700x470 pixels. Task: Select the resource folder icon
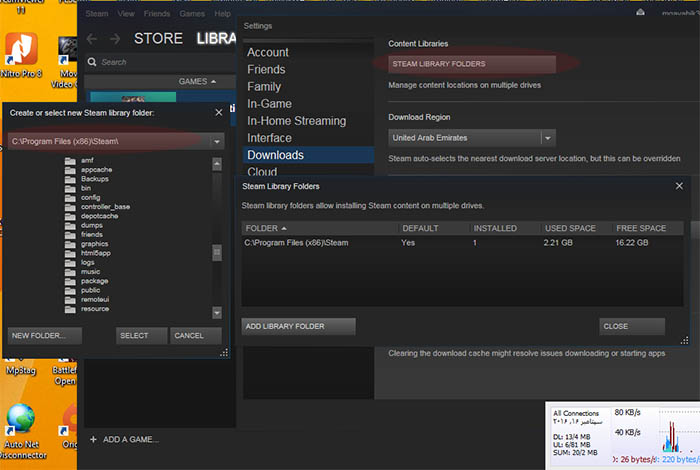tap(70, 309)
